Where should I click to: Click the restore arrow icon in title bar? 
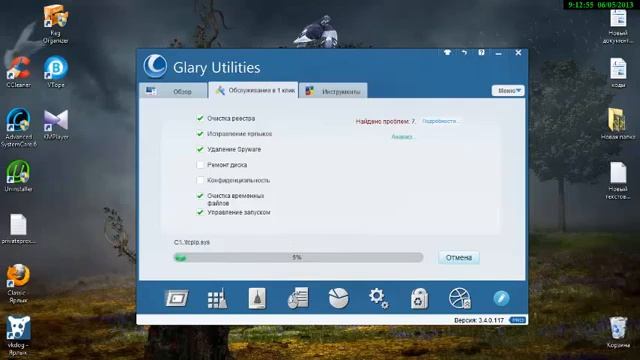[x=464, y=53]
